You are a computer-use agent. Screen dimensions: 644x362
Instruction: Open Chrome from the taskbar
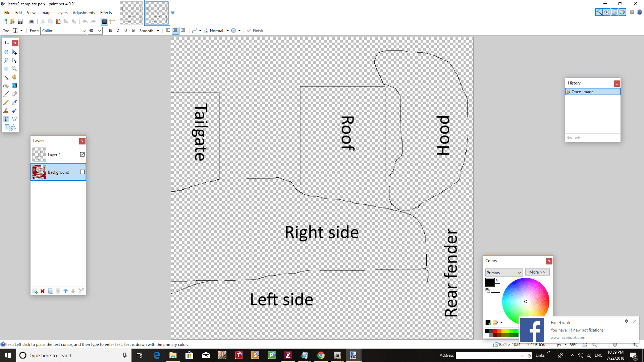[x=321, y=355]
